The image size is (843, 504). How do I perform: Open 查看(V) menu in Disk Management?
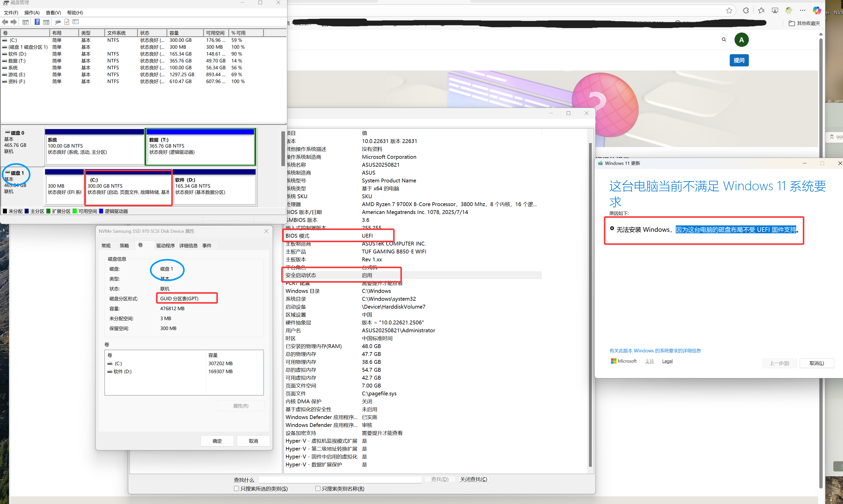tap(53, 12)
